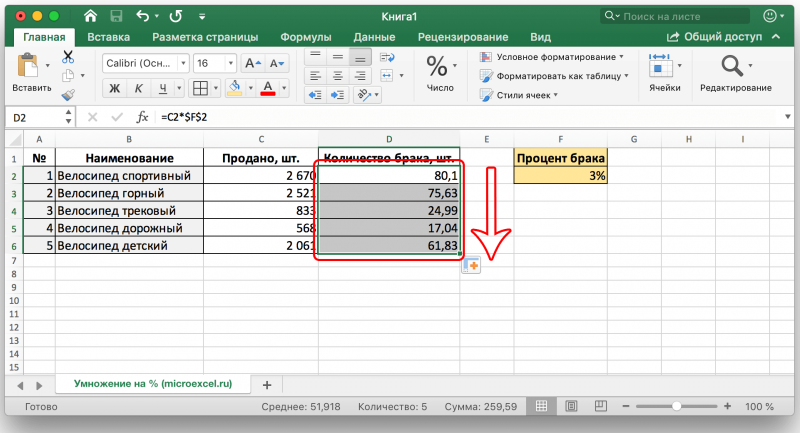This screenshot has width=800, height=433.
Task: Align text to the top
Action: click(x=315, y=56)
